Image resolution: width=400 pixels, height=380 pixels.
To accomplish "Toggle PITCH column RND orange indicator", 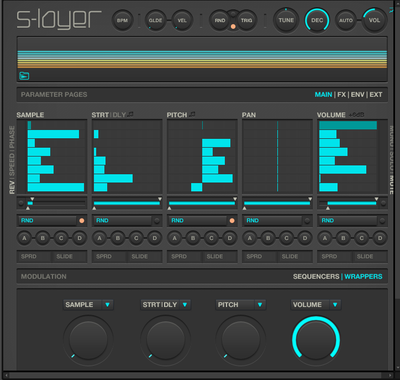I will 232,220.
